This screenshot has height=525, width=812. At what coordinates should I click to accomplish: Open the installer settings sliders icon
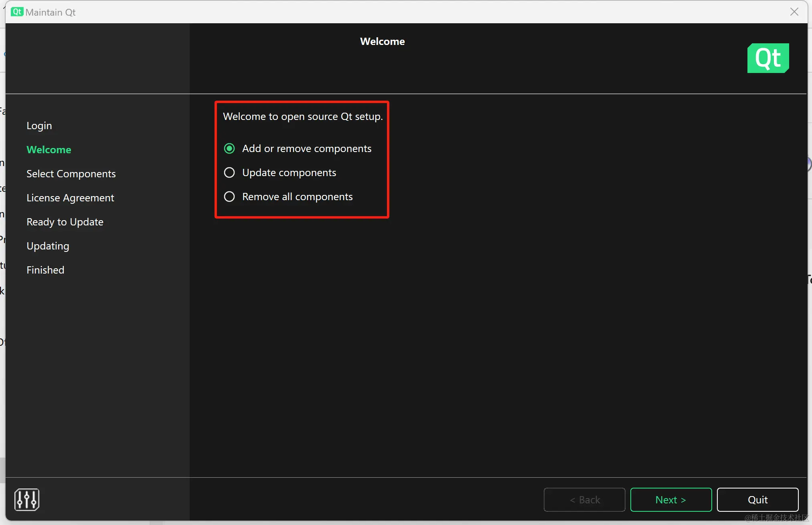tap(27, 499)
